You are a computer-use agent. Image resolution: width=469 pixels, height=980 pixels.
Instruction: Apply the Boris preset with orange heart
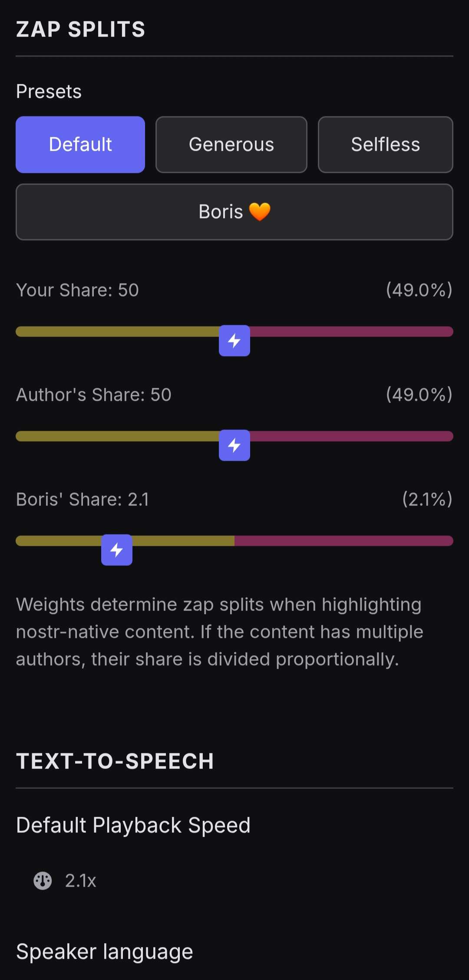click(x=234, y=212)
